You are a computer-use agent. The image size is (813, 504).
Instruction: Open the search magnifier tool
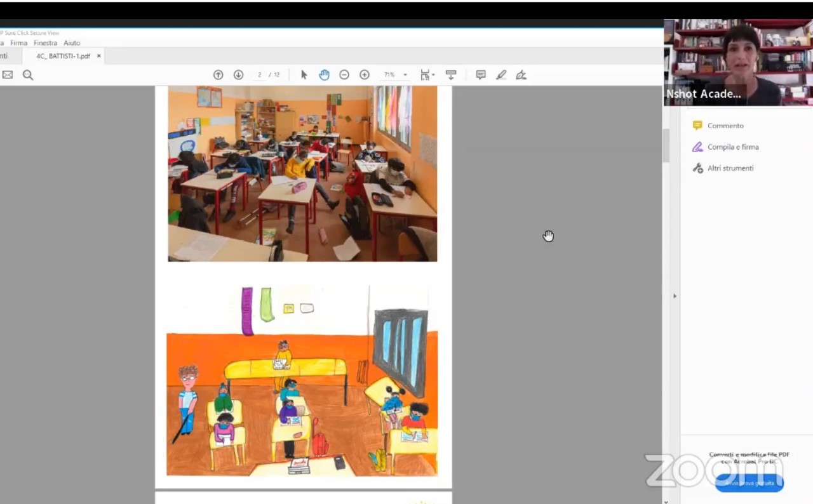pyautogui.click(x=28, y=75)
